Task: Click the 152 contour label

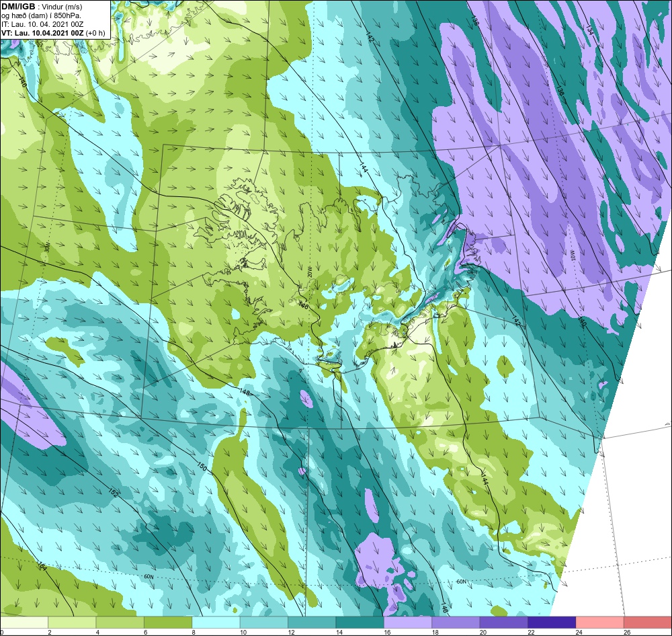Action: pyautogui.click(x=113, y=493)
